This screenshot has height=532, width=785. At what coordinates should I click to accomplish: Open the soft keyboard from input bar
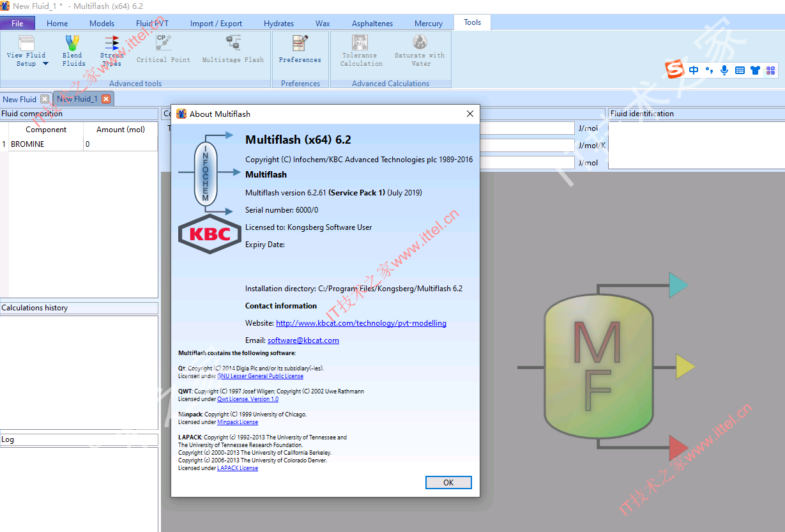(x=740, y=70)
